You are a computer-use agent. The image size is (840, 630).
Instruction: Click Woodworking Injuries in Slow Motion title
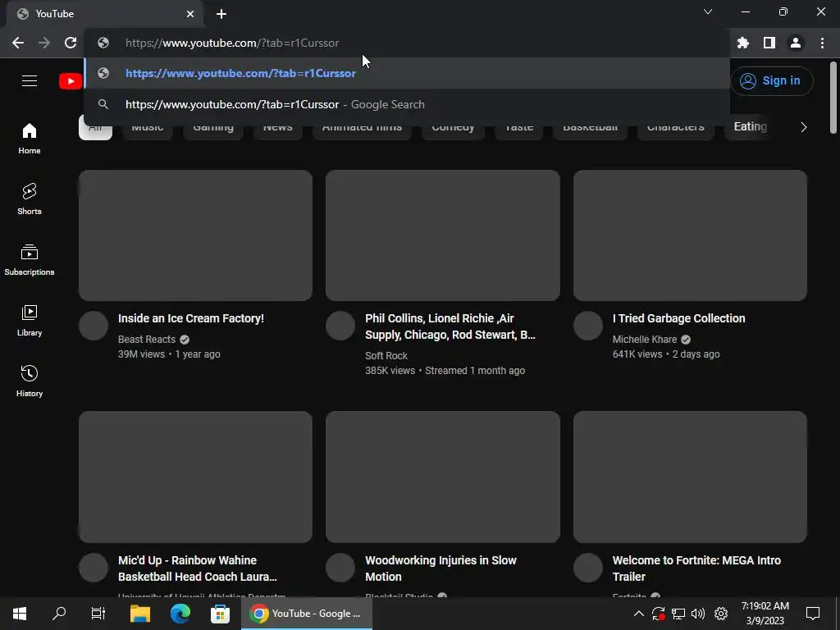coord(441,568)
